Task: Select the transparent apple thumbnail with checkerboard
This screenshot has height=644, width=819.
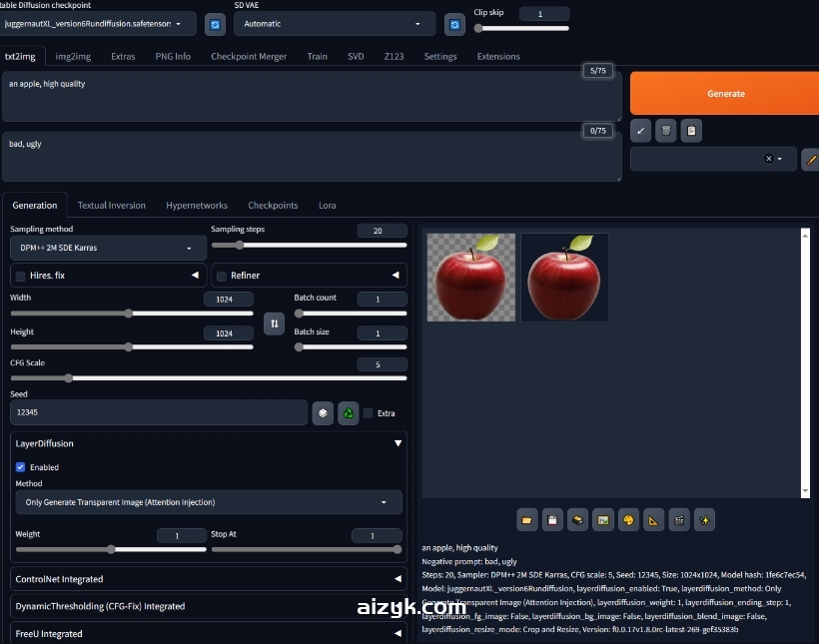Action: coord(470,278)
